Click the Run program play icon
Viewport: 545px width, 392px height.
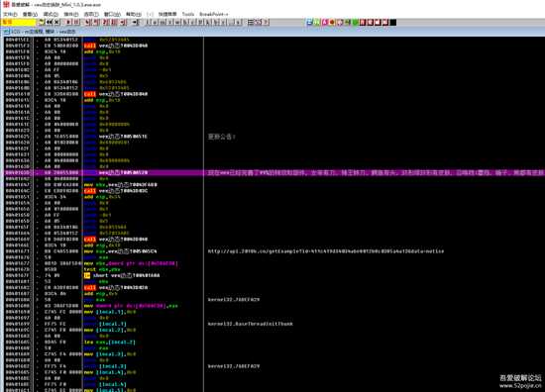click(68, 22)
